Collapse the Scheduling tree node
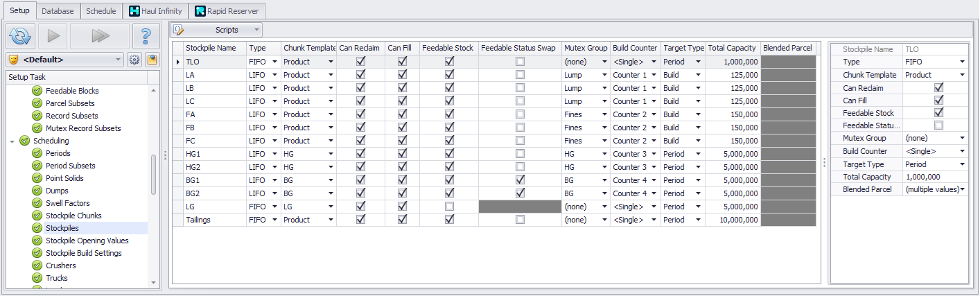The height and width of the screenshot is (296, 980). (12, 141)
